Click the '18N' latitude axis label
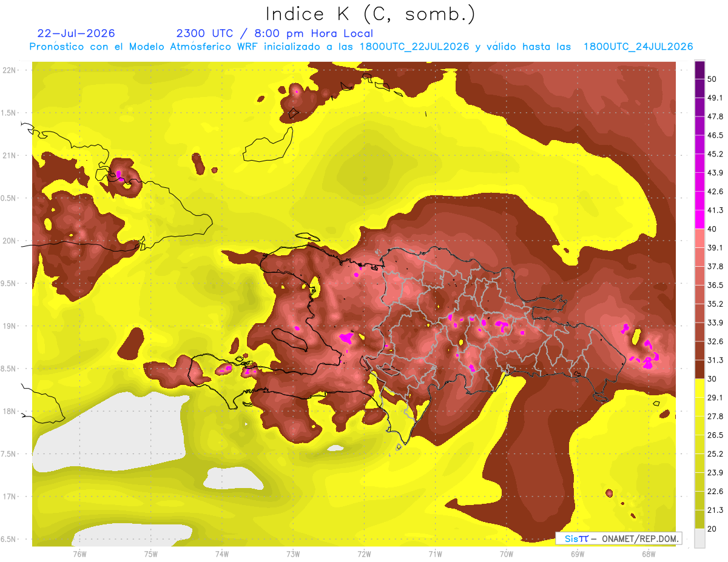728x562 pixels. coord(9,412)
